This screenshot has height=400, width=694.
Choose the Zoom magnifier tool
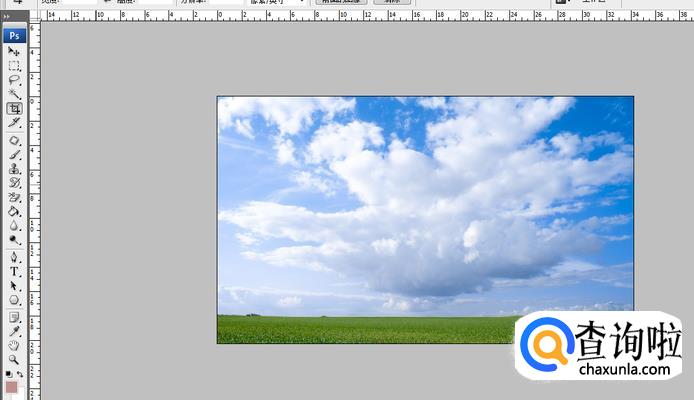[14, 359]
